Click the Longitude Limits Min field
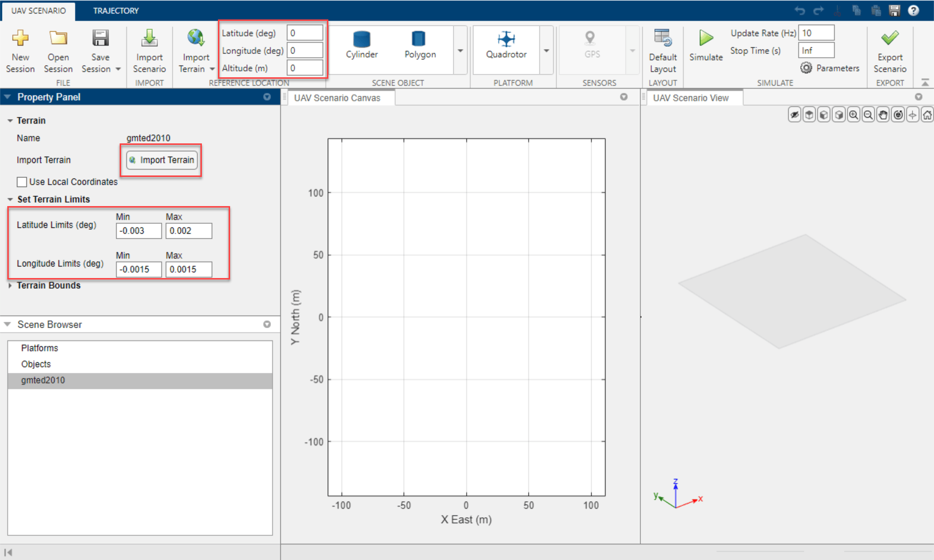The height and width of the screenshot is (560, 934). pos(139,269)
